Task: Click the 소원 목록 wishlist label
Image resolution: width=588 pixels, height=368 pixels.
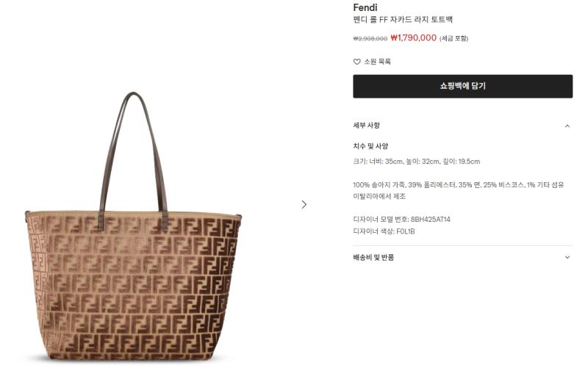Action: tap(377, 62)
